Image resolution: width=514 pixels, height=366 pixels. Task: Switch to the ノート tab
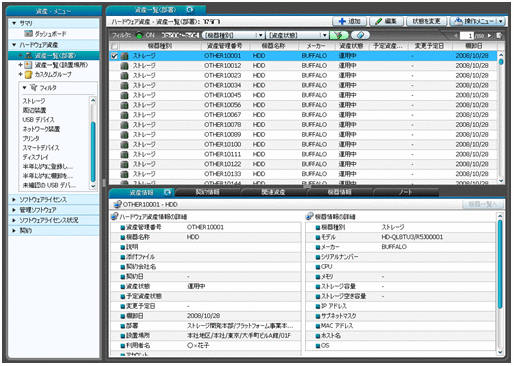tap(405, 192)
